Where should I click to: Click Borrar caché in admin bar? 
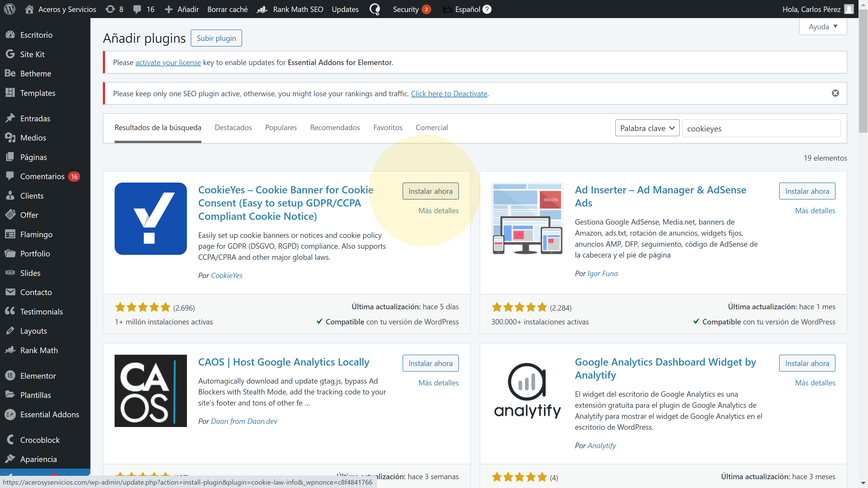[227, 9]
